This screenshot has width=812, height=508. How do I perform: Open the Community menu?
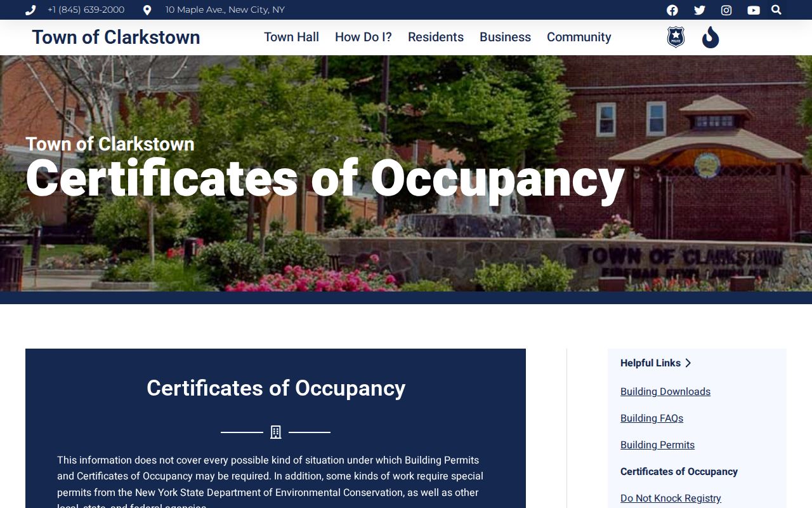tap(579, 37)
